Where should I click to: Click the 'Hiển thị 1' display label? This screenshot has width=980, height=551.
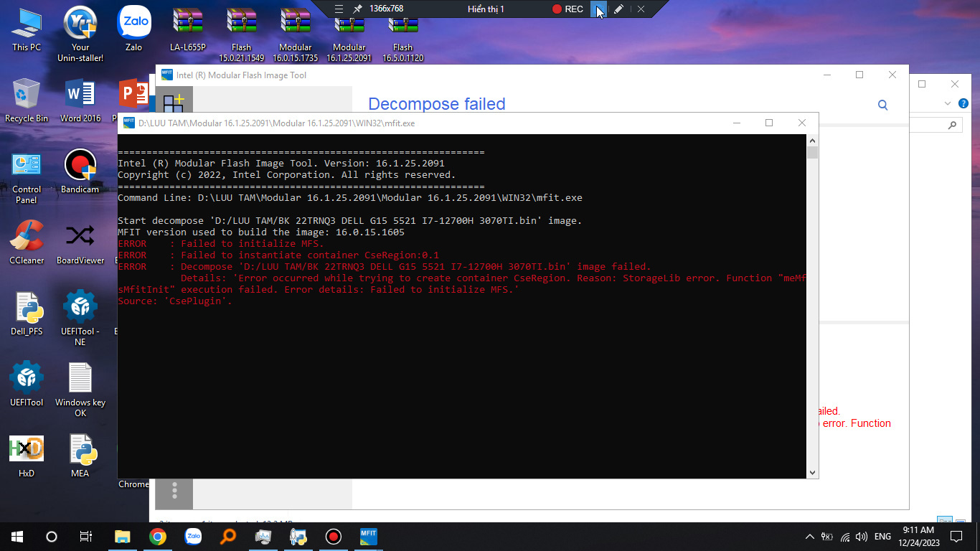[x=486, y=9]
